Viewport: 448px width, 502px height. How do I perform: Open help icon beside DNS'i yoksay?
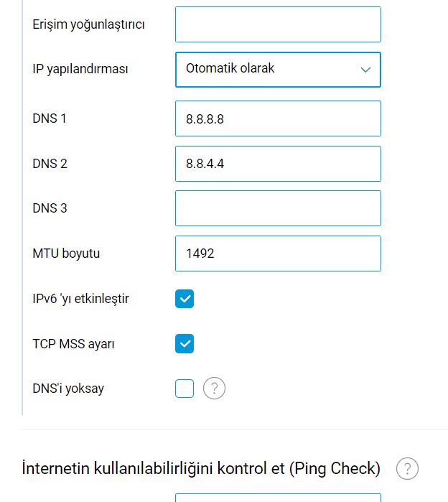pos(214,388)
